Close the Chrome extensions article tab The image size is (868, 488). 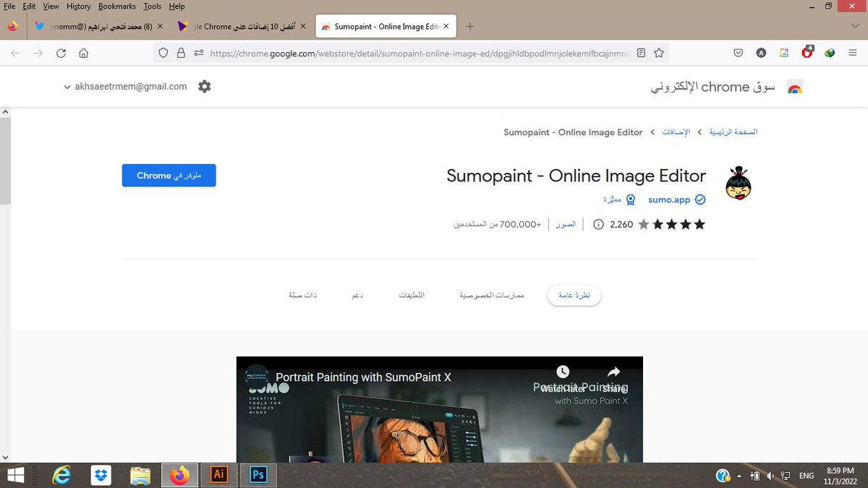(302, 27)
